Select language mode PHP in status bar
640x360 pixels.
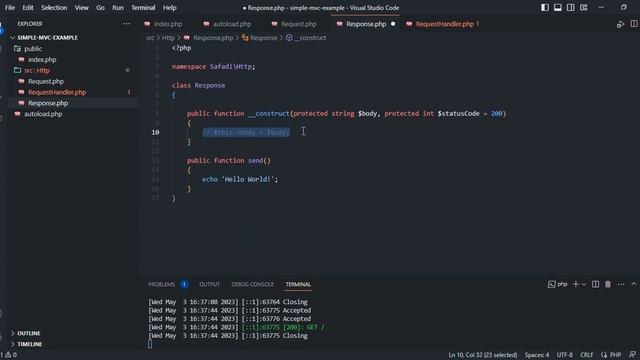coord(615,355)
